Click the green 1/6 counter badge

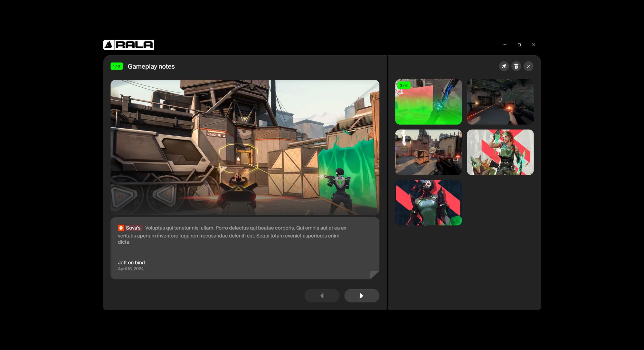[x=117, y=66]
